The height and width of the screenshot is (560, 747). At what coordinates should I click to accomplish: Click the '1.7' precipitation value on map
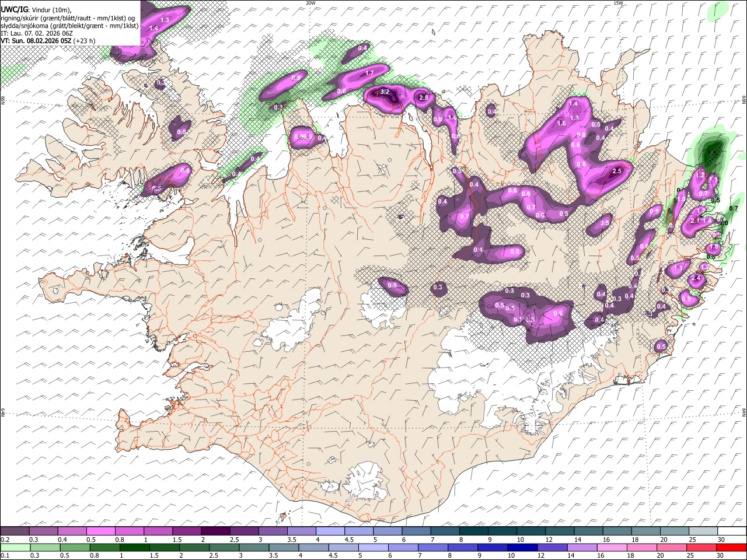(x=369, y=73)
